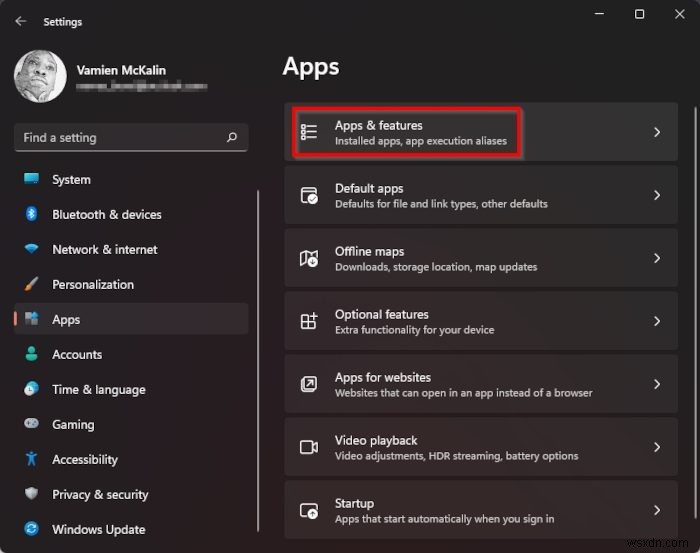Click the Personalization paintbrush icon
Viewport: 700px width, 553px height.
click(31, 284)
